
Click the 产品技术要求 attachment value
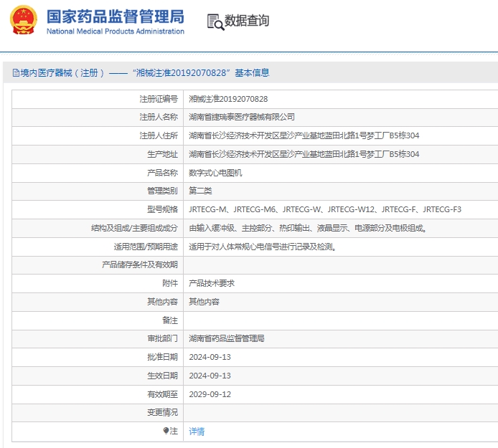tap(212, 283)
